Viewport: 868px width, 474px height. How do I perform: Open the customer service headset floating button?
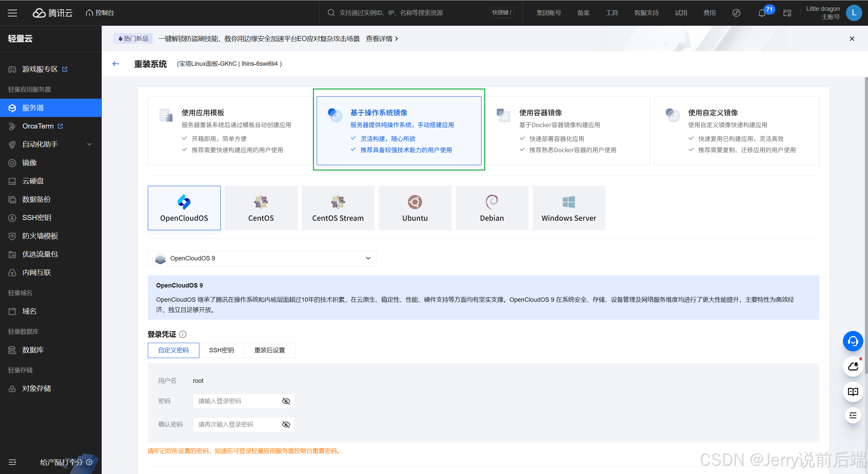coord(853,341)
